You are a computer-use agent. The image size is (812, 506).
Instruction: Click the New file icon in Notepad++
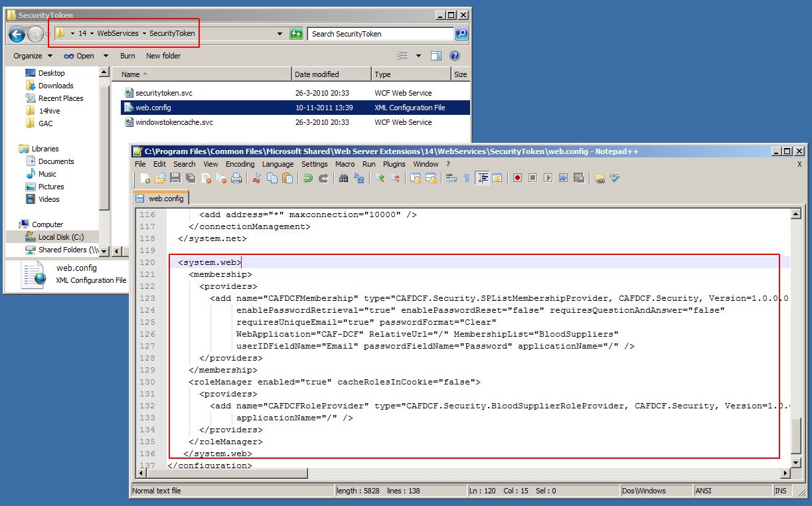pos(145,178)
